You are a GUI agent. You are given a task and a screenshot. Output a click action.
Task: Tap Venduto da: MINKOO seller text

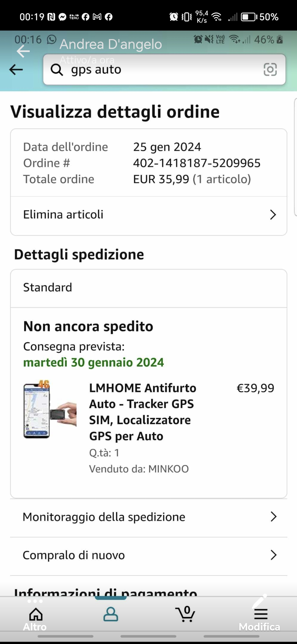pos(139,469)
